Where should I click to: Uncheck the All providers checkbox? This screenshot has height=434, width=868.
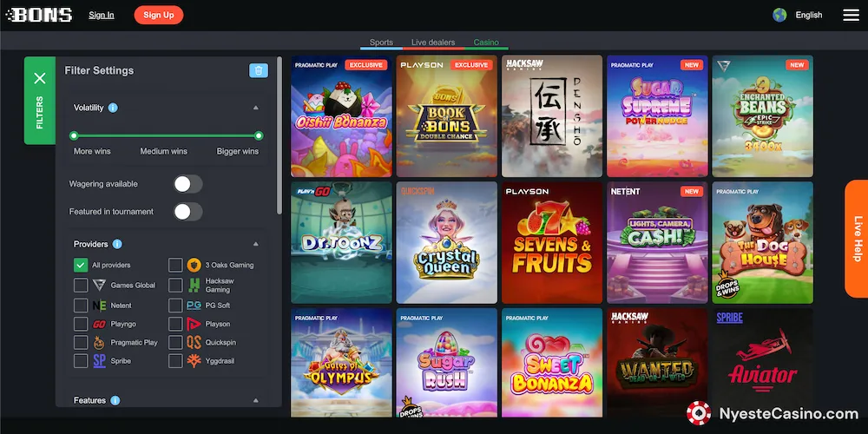(81, 265)
